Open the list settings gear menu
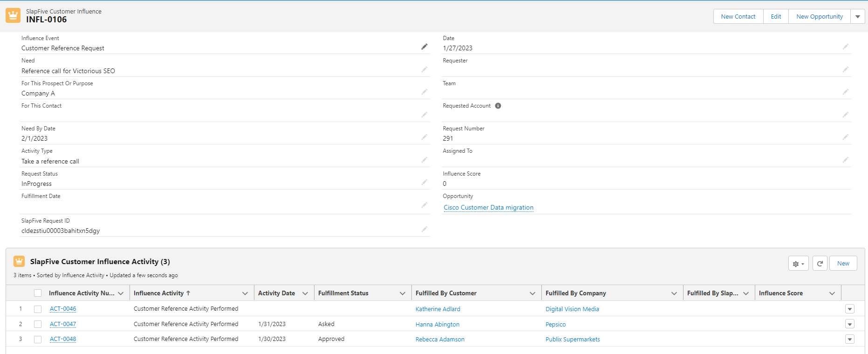The image size is (868, 354). (x=798, y=264)
